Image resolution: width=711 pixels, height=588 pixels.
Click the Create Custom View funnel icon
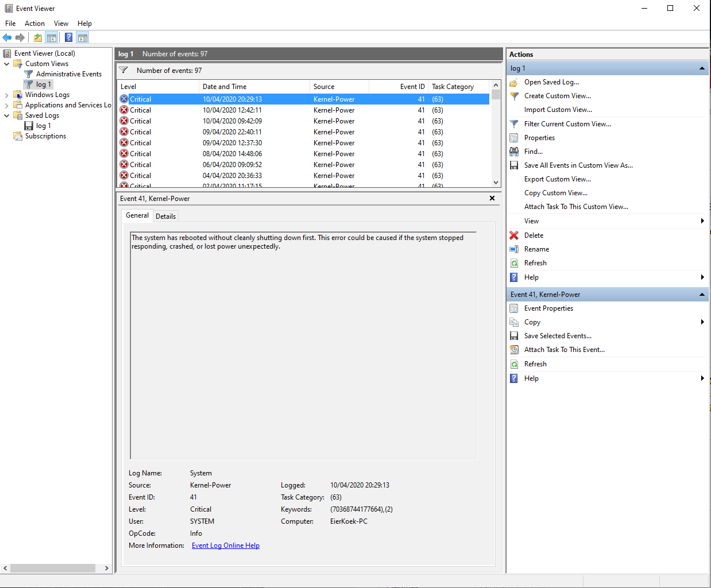514,96
